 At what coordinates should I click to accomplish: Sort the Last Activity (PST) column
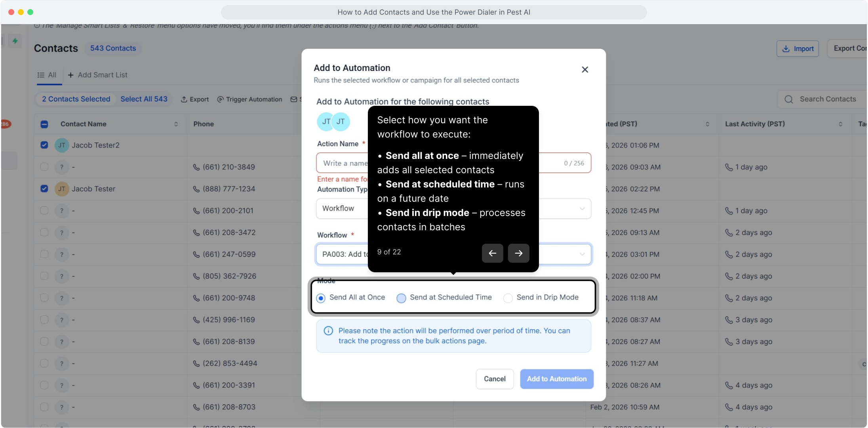coord(840,124)
